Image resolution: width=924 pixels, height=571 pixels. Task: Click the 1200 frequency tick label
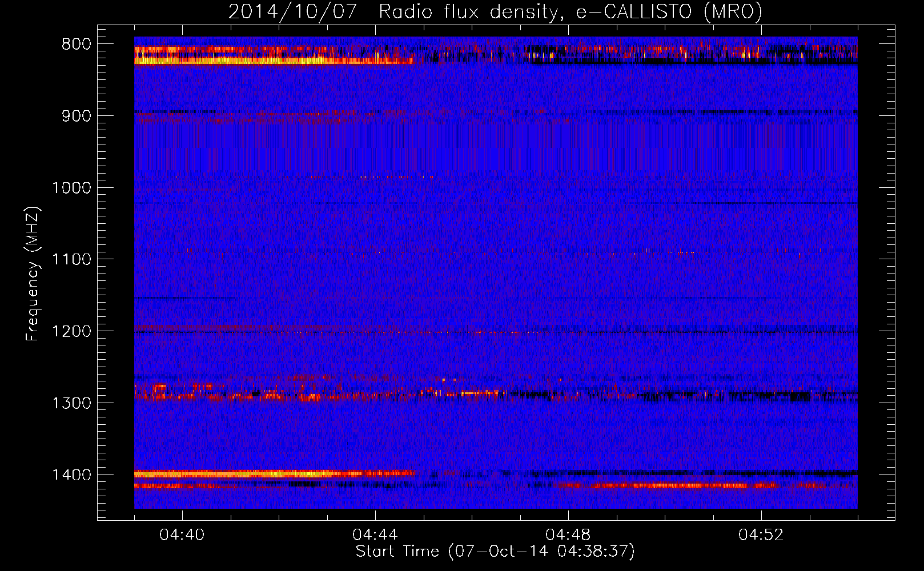(71, 332)
